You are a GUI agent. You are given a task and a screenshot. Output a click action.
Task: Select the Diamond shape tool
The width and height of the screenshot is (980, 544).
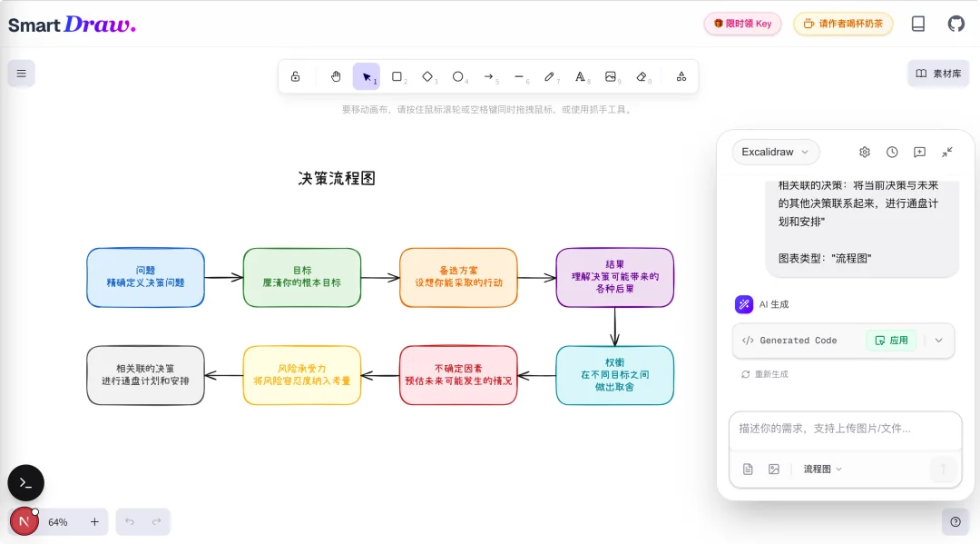427,76
